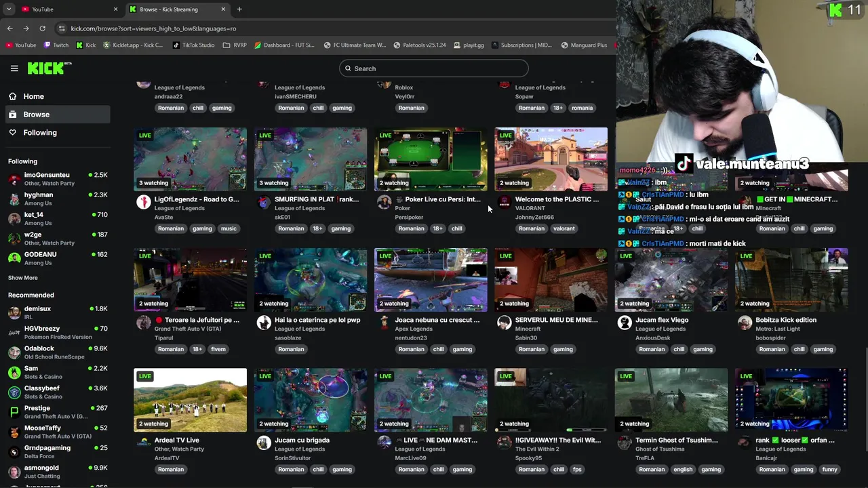Image resolution: width=868 pixels, height=488 pixels.
Task: Expand Show More under Following list
Action: [23, 278]
